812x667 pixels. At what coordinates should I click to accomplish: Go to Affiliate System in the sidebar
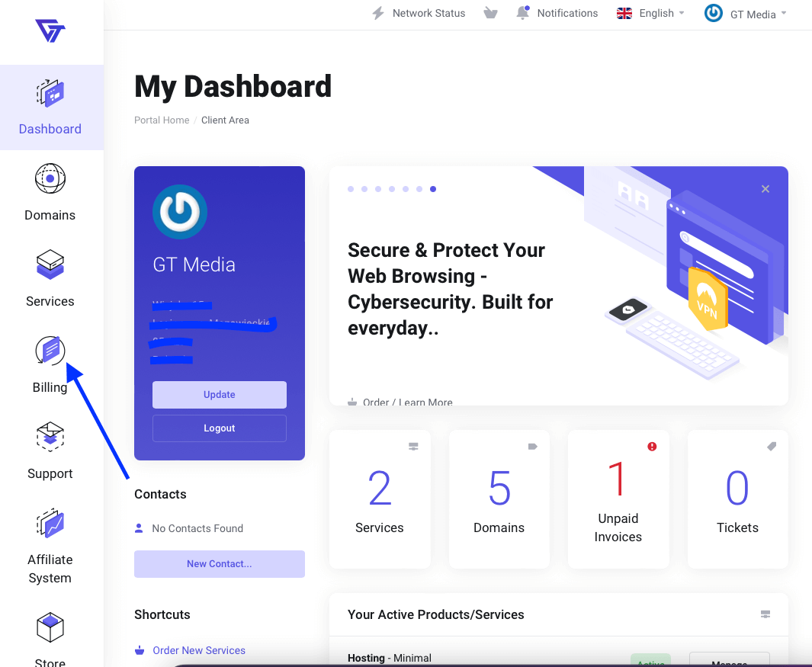(x=50, y=569)
